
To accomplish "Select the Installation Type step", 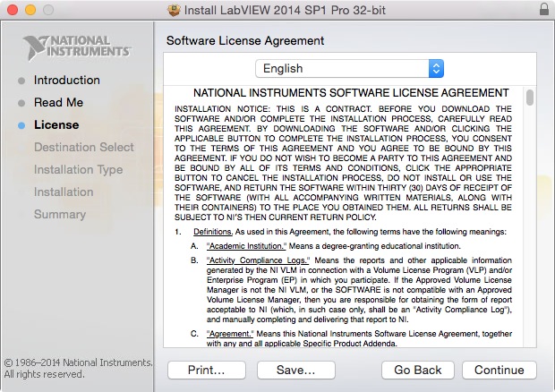I will (78, 169).
